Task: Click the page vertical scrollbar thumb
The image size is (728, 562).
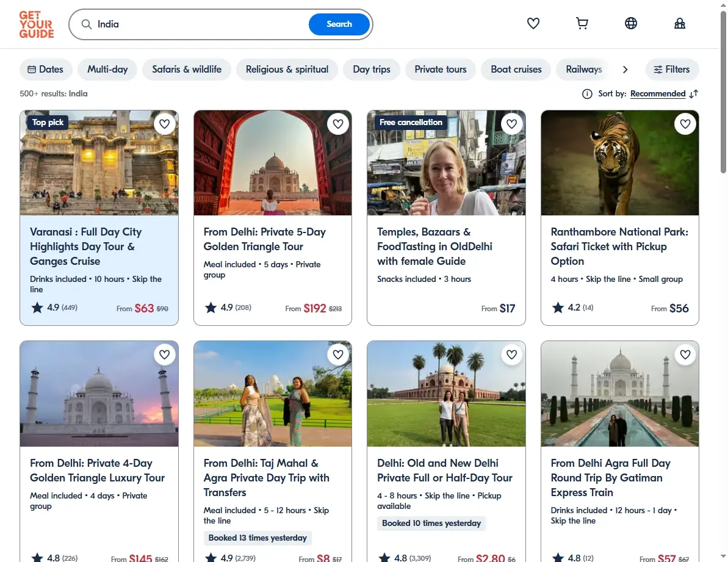Action: point(723,93)
